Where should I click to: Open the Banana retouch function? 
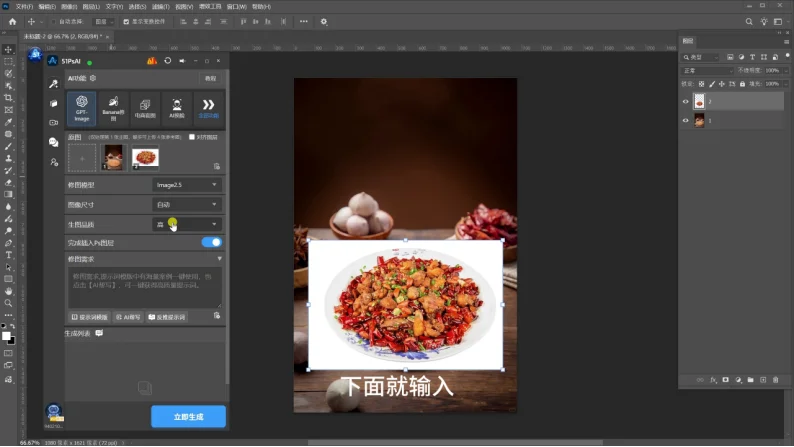click(113, 108)
